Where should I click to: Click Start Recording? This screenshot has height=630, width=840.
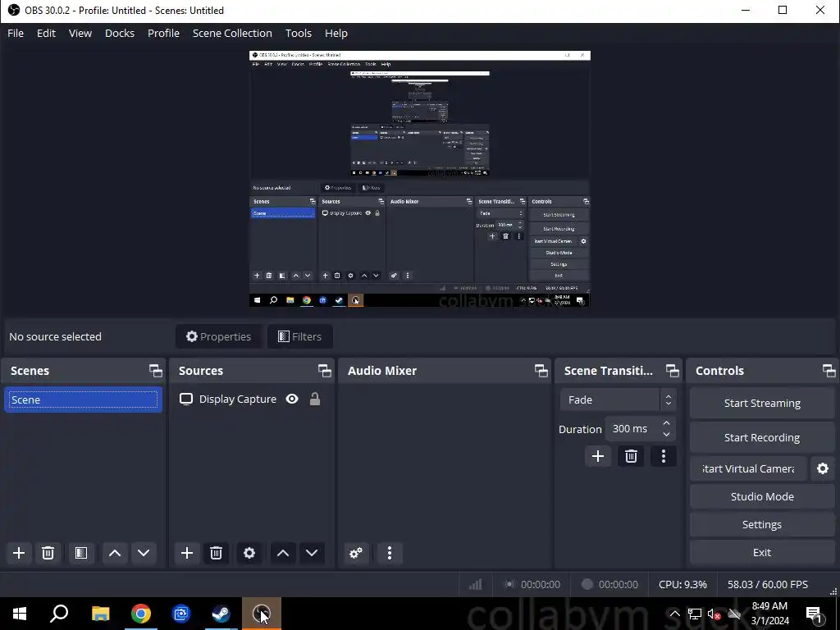(x=762, y=438)
